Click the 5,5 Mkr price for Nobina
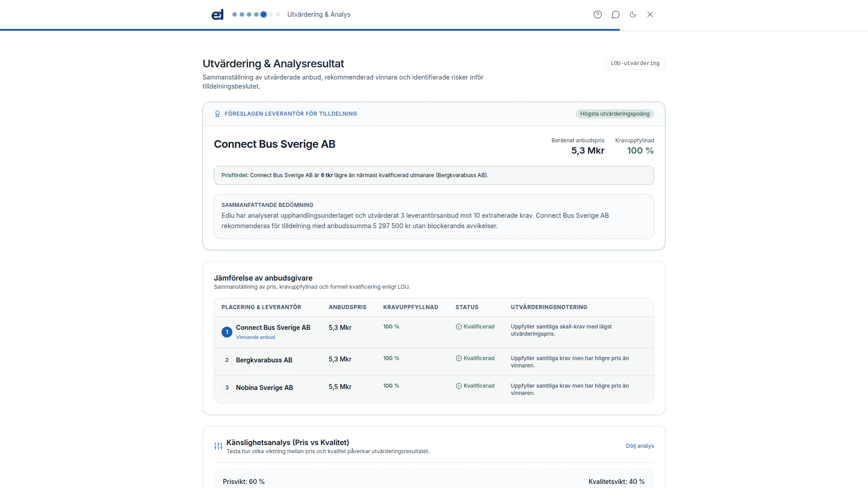This screenshot has height=488, width=868. click(x=340, y=387)
